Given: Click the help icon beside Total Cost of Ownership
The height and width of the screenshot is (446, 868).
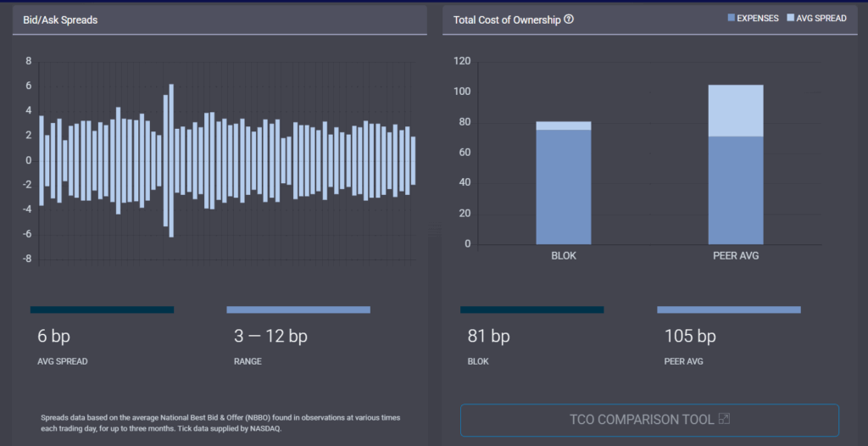Looking at the screenshot, I should coord(569,20).
